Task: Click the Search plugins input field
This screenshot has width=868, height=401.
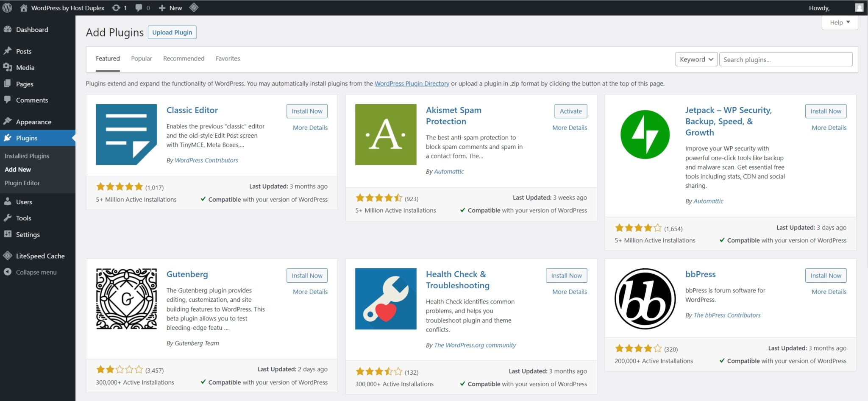Action: click(x=785, y=59)
